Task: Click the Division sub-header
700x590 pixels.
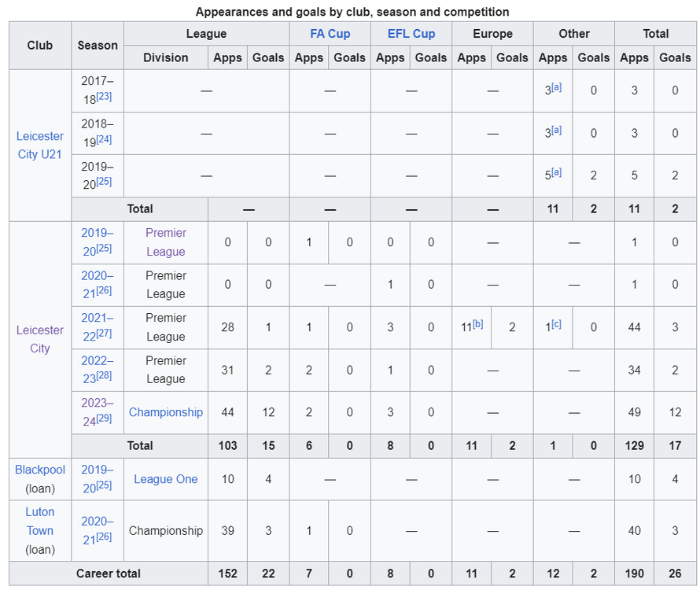Action: 166,57
